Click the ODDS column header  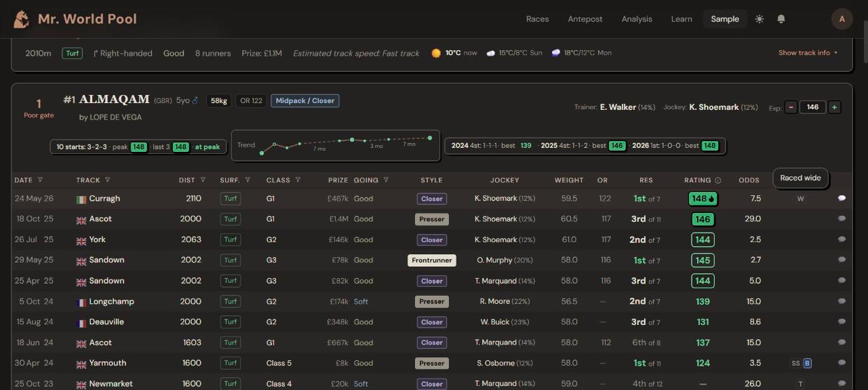pos(749,180)
